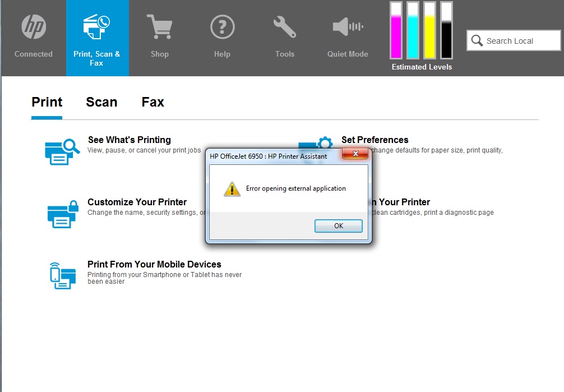
Task: Click the cyan ink level bar
Action: click(413, 30)
